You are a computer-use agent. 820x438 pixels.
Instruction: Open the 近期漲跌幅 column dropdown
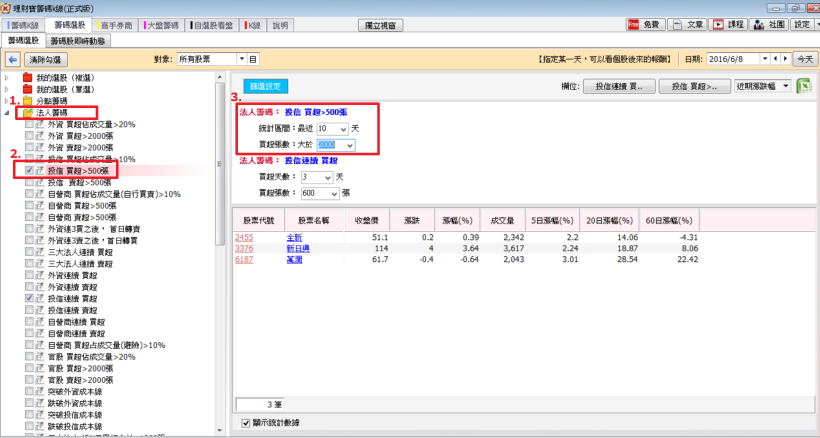[x=786, y=86]
